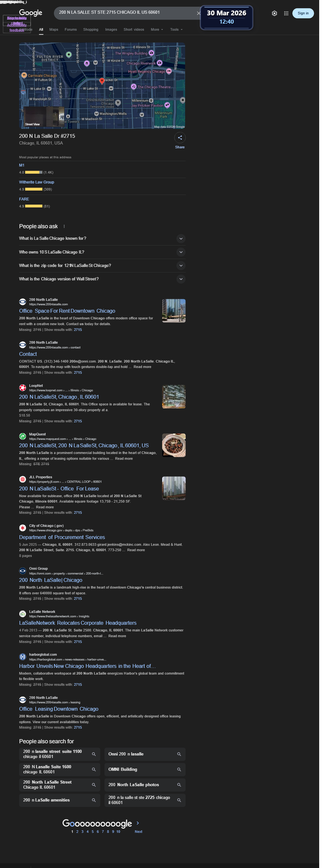Switch to the Images tab
Image resolution: width=323 pixels, height=868 pixels.
point(111,30)
